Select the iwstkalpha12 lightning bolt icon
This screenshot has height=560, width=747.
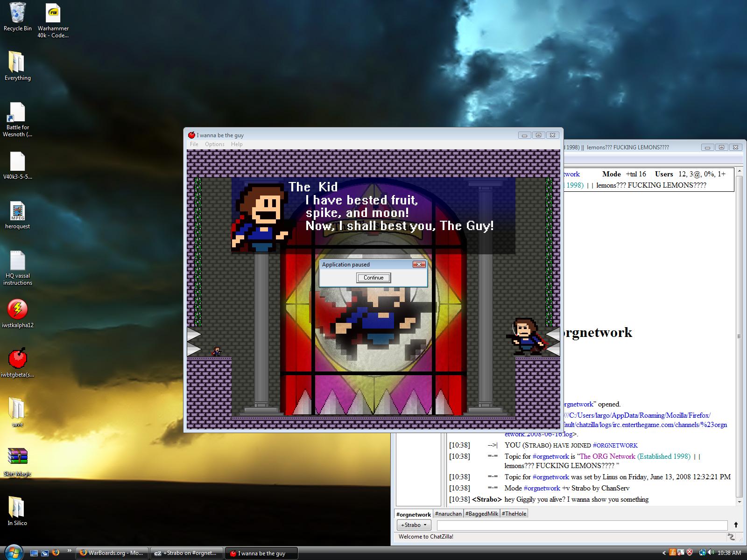pos(17,314)
